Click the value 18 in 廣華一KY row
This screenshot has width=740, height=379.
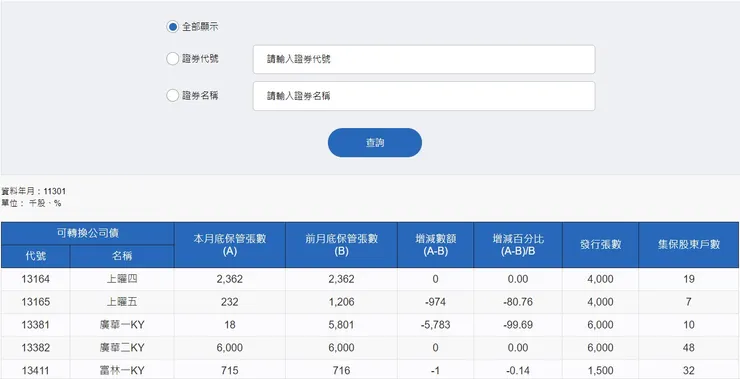[230, 325]
